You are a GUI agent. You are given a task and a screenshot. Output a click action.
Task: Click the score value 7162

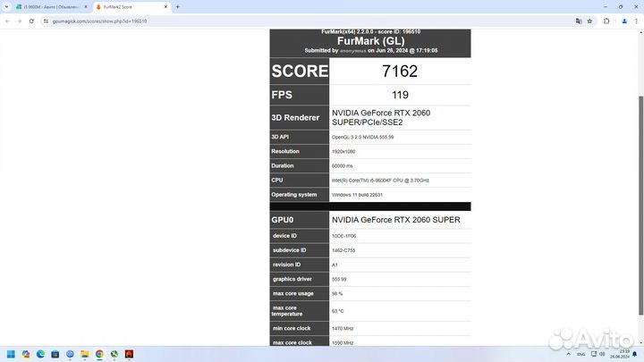pyautogui.click(x=400, y=71)
